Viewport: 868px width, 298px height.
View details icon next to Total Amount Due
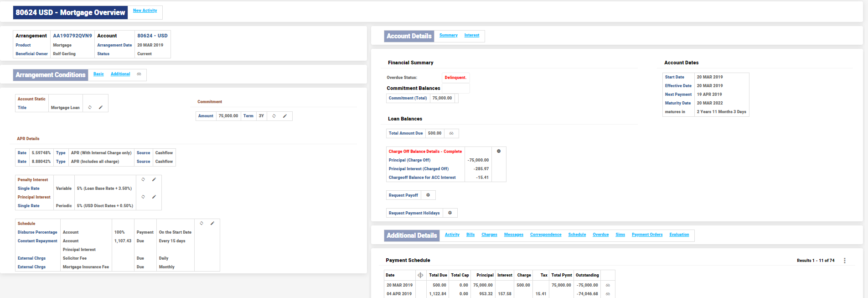[x=451, y=133]
